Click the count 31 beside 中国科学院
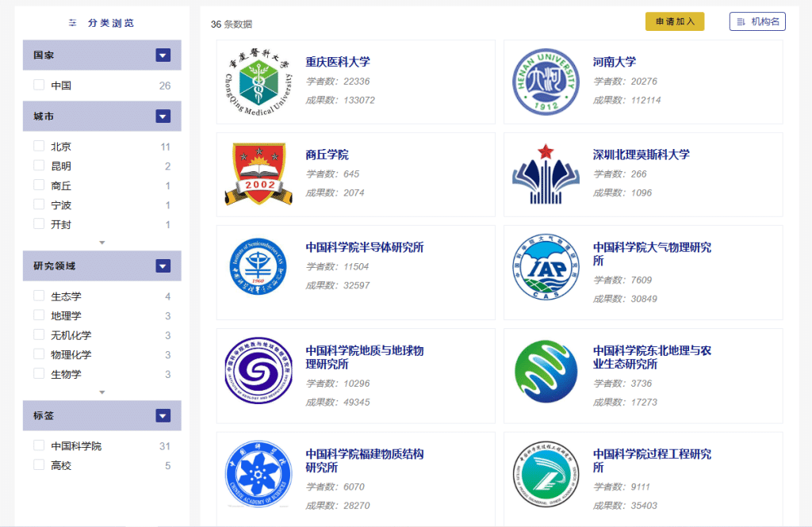This screenshot has height=527, width=812. [x=165, y=446]
